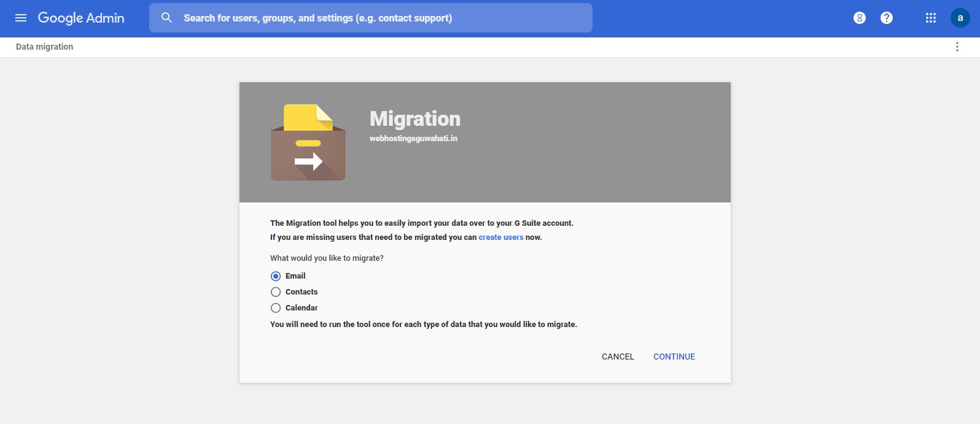Screen dimensions: 980x424
Task: Select the Email radio button
Action: [x=276, y=276]
